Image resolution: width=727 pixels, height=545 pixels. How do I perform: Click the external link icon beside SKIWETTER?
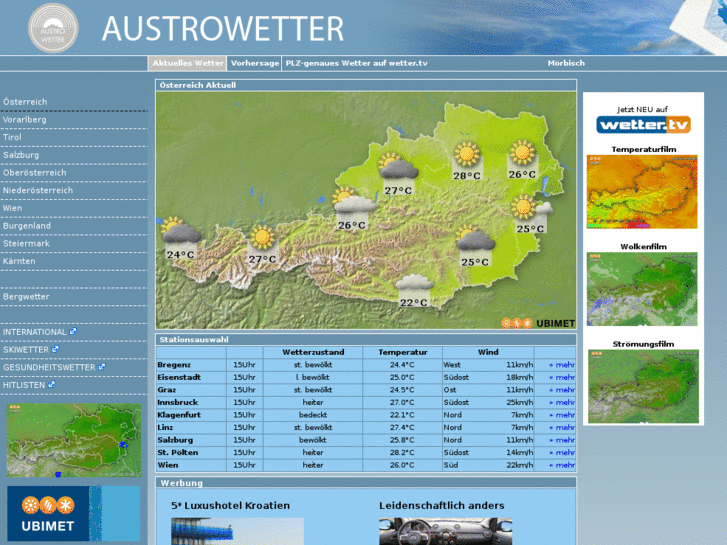click(x=55, y=349)
